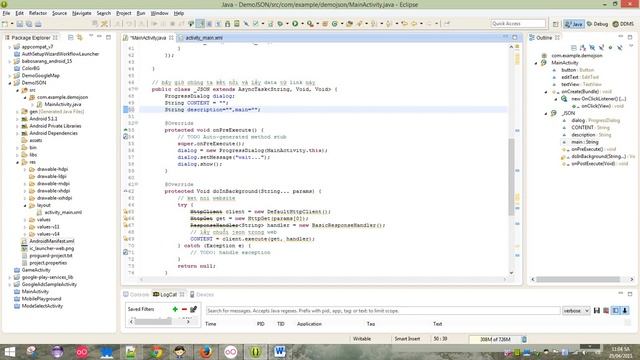Remove the LogCat filter with red minus

(184, 309)
